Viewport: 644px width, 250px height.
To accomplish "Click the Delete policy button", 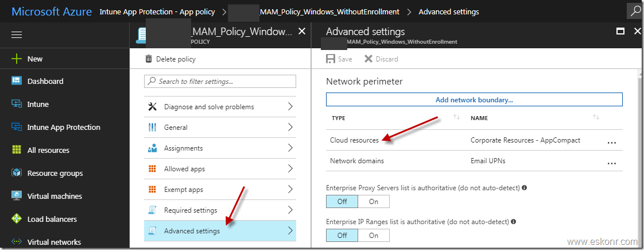I will (x=170, y=59).
